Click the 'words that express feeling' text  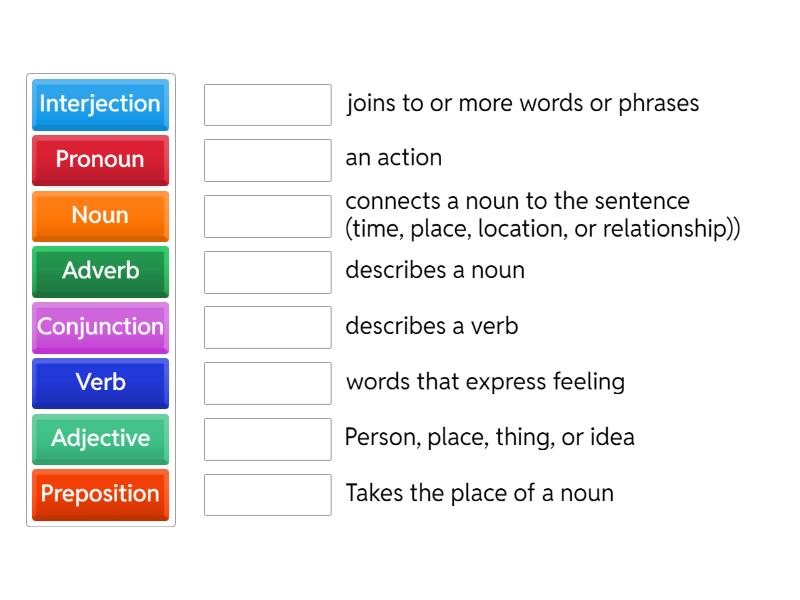(x=485, y=382)
